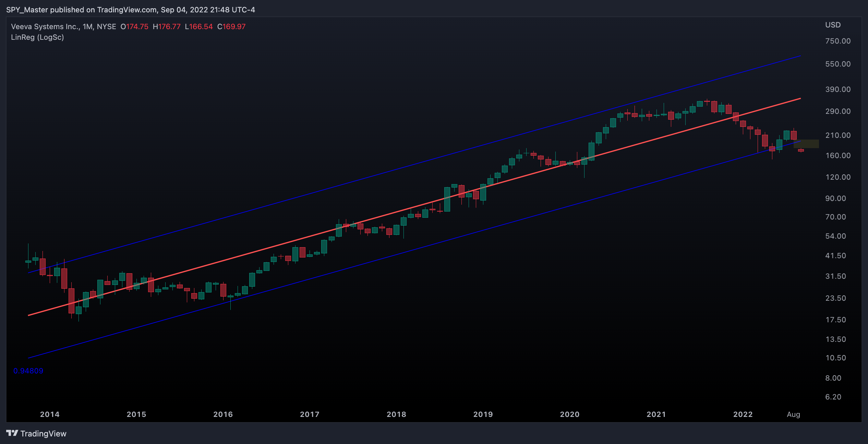Click the 8.00 price axis label

coord(833,378)
